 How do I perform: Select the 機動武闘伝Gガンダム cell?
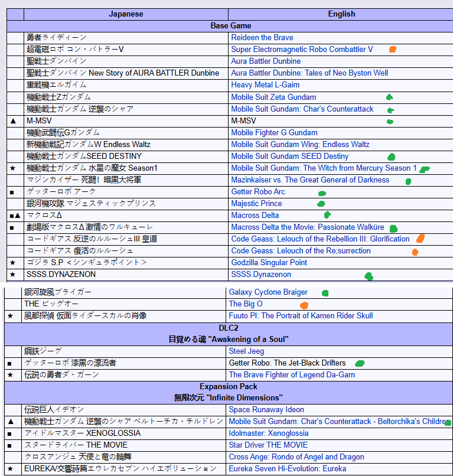(x=126, y=133)
